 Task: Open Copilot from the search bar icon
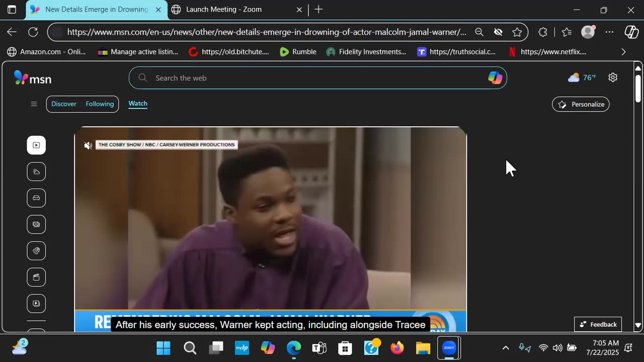(x=495, y=77)
